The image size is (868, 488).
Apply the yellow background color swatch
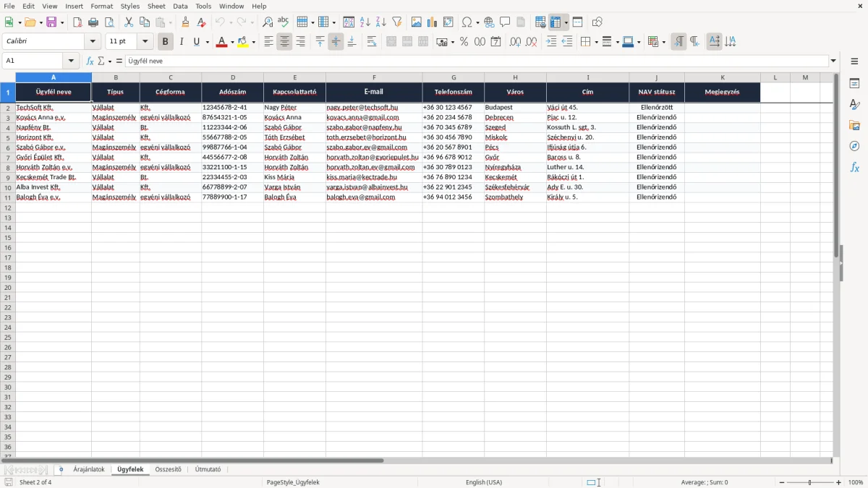243,42
